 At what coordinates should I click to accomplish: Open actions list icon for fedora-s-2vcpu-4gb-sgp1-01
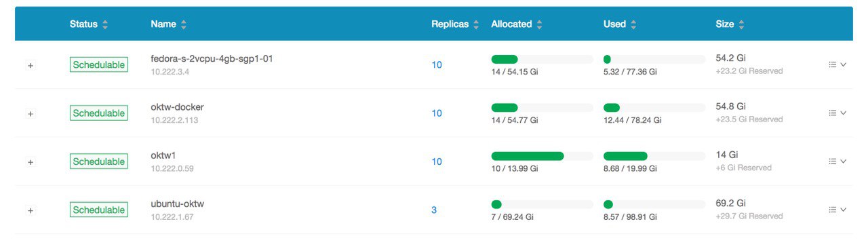click(833, 65)
